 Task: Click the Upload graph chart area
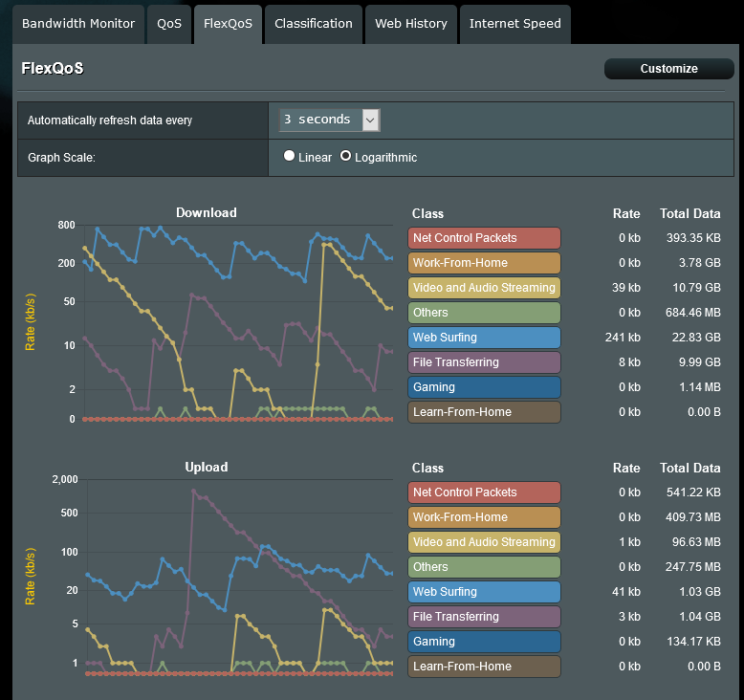237,577
